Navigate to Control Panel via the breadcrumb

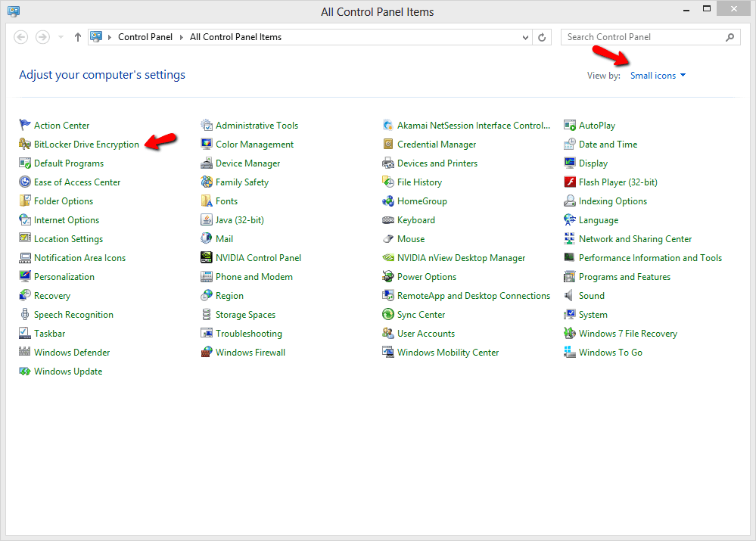pos(145,36)
